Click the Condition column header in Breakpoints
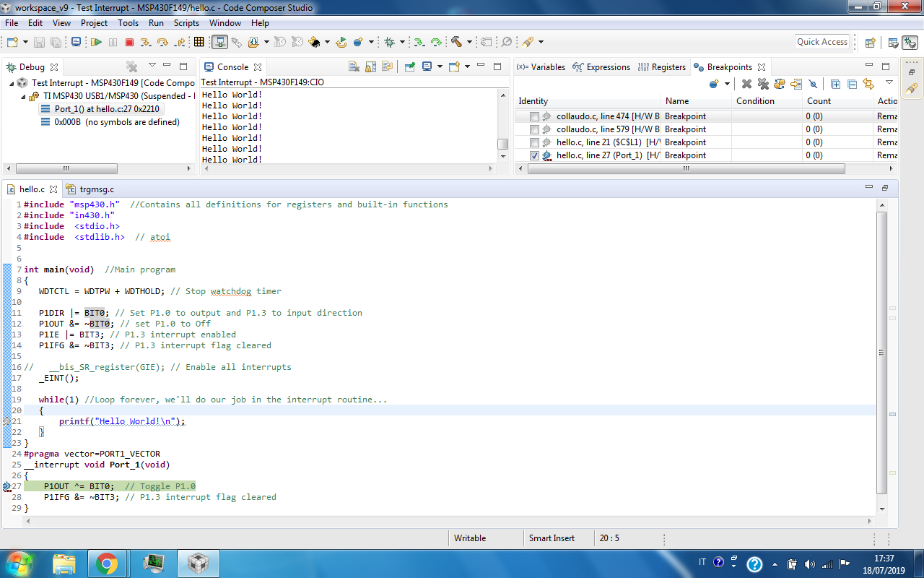This screenshot has width=924, height=578. pos(768,101)
